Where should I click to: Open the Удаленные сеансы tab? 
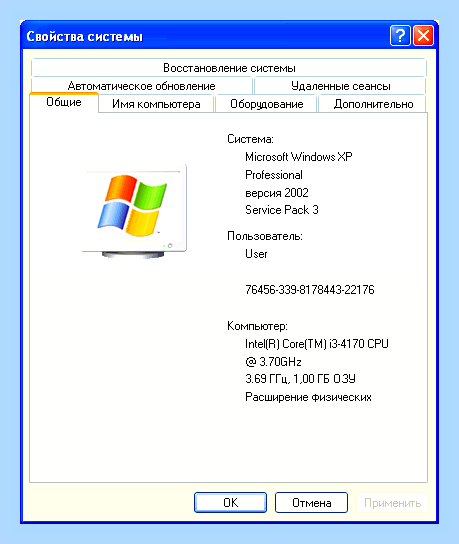click(340, 86)
